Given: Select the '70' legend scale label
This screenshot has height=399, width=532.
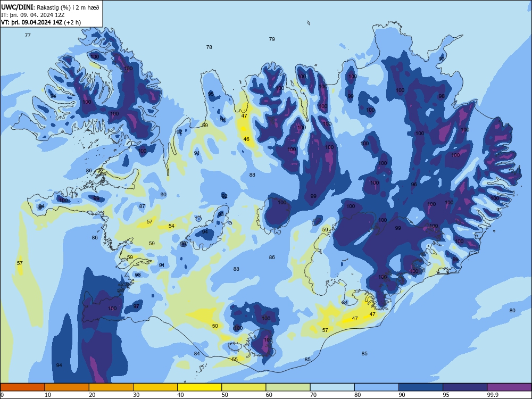Looking at the screenshot, I should click(313, 395).
